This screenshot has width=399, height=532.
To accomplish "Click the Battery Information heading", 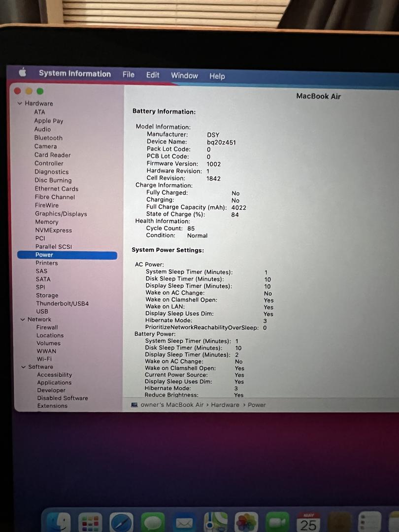I will [x=164, y=112].
